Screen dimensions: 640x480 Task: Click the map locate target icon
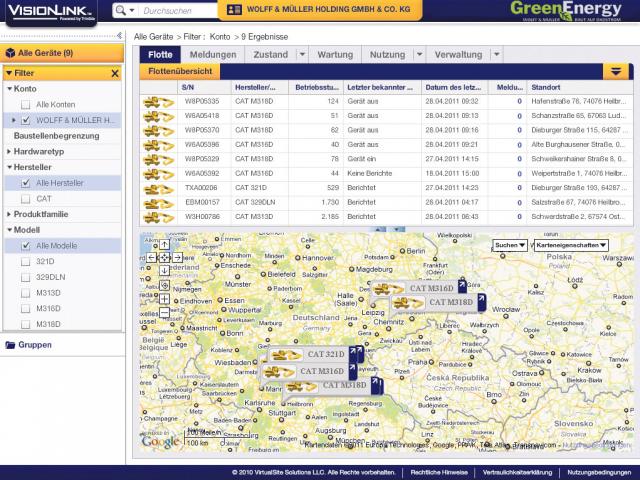click(164, 285)
